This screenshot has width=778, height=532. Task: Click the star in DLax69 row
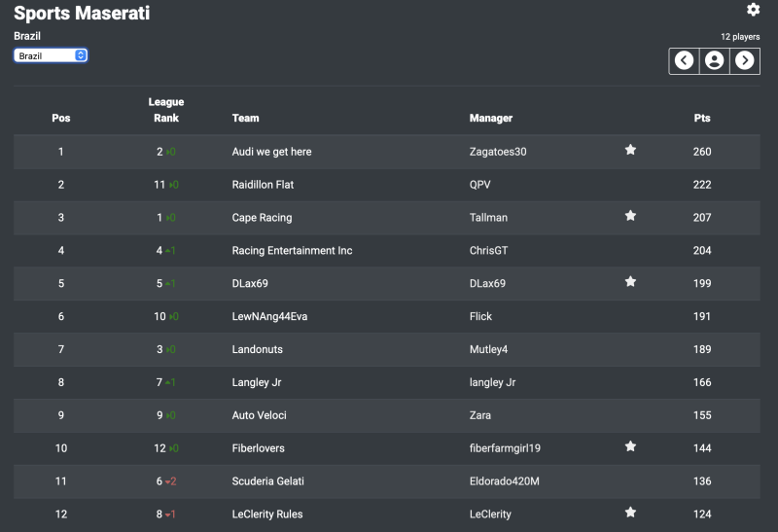[x=630, y=282]
